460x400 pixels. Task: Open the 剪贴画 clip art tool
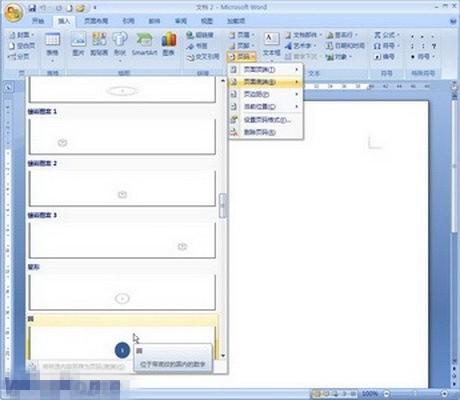pyautogui.click(x=99, y=44)
